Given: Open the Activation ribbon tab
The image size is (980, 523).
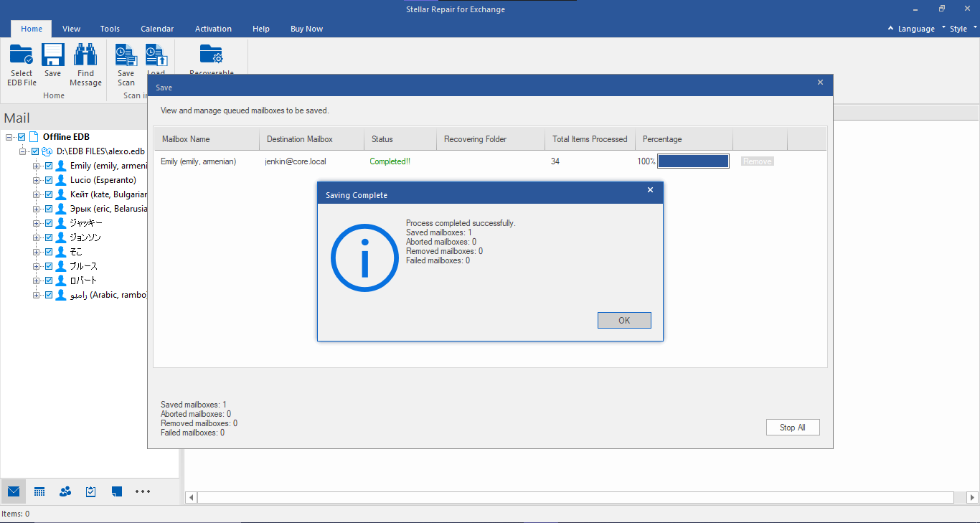Looking at the screenshot, I should click(x=213, y=29).
